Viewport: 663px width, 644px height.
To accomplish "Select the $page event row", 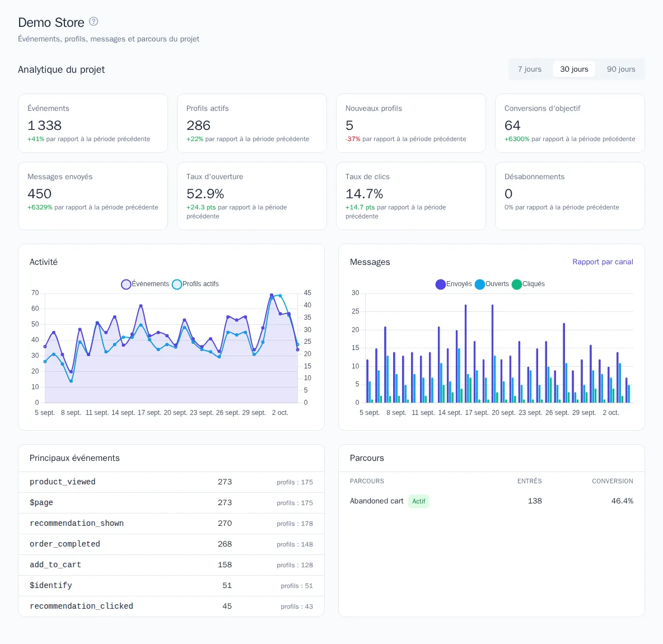I will [x=171, y=503].
